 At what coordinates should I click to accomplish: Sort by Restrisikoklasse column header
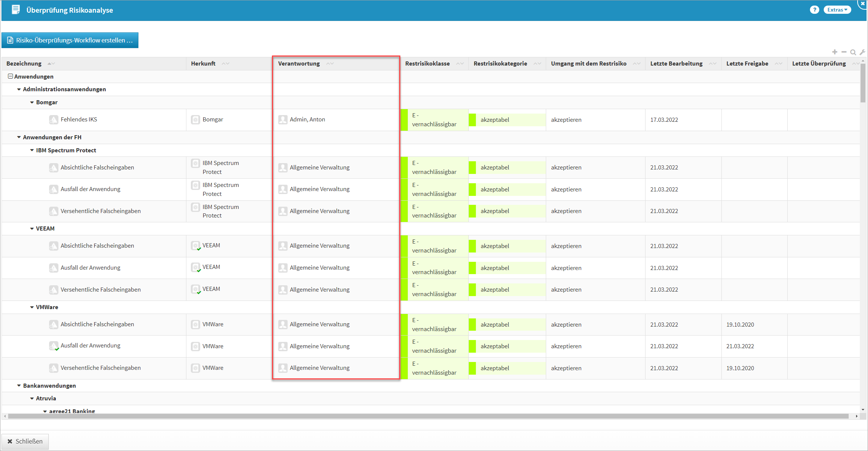point(427,64)
